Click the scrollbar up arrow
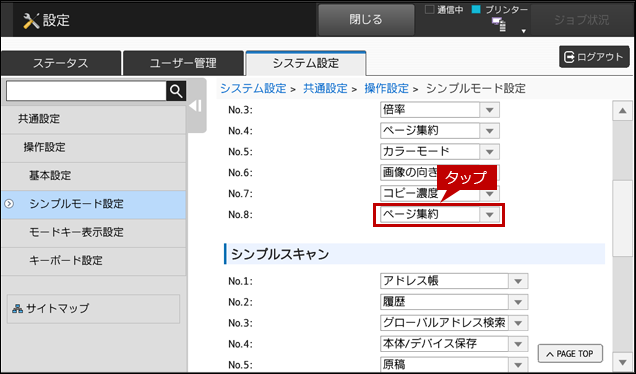Image resolution: width=636 pixels, height=374 pixels. 623,111
